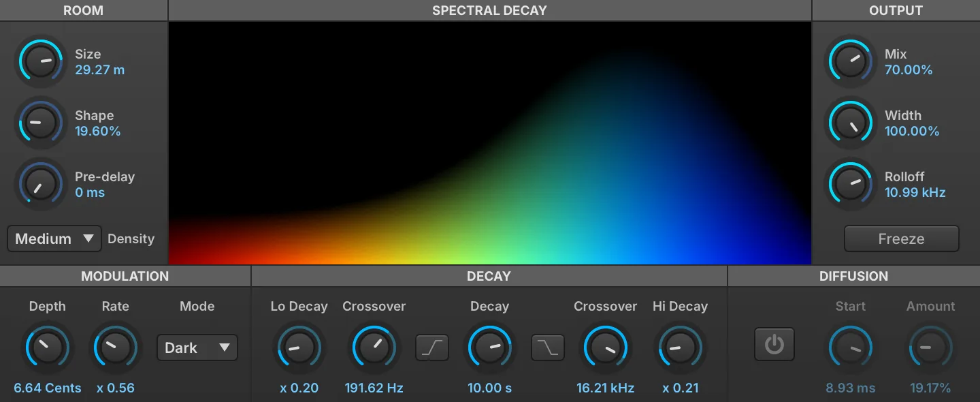The height and width of the screenshot is (402, 980).
Task: Click the Diffusion Start knob
Action: (851, 347)
